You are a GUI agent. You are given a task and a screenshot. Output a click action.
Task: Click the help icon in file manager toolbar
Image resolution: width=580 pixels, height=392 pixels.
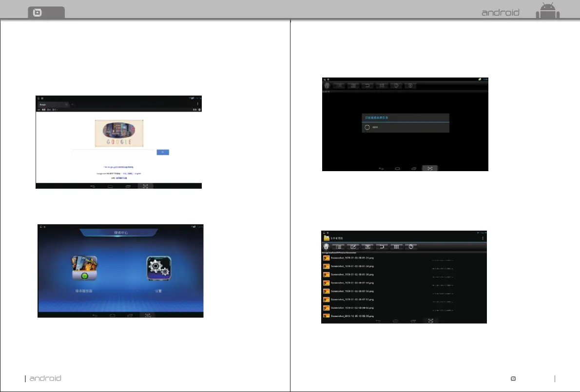pos(411,247)
